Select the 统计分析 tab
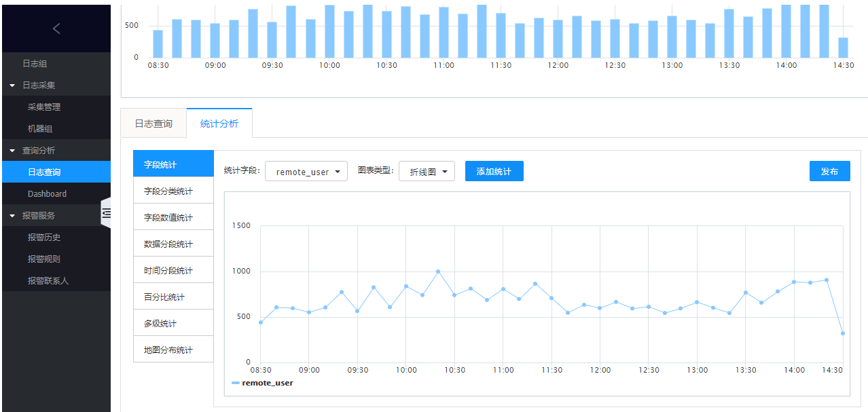The height and width of the screenshot is (412, 868). (x=219, y=124)
